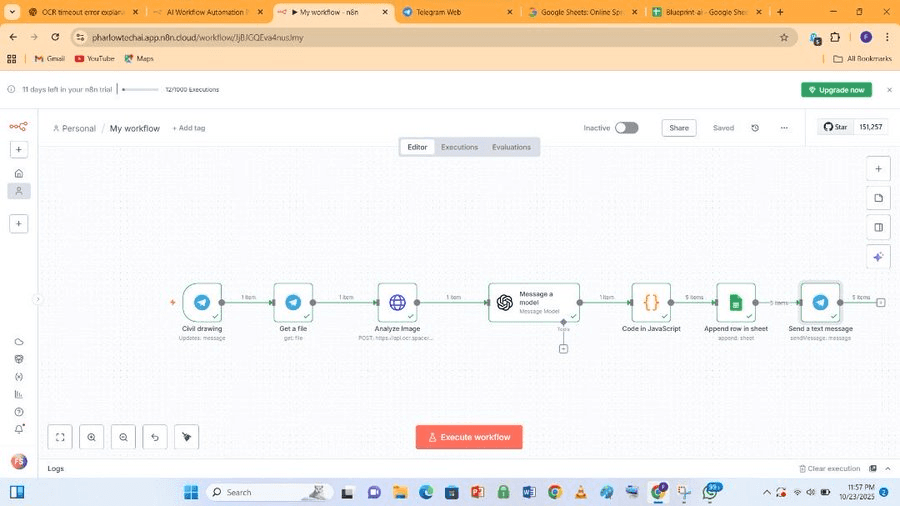Image resolution: width=900 pixels, height=506 pixels.
Task: Pop out the logs panel
Action: (873, 469)
